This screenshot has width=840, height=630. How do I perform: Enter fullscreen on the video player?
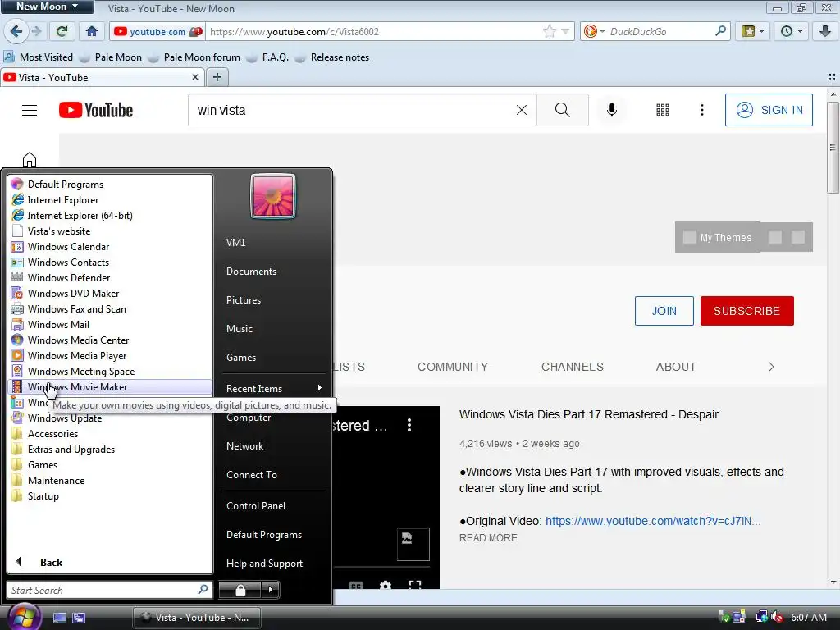coord(415,585)
